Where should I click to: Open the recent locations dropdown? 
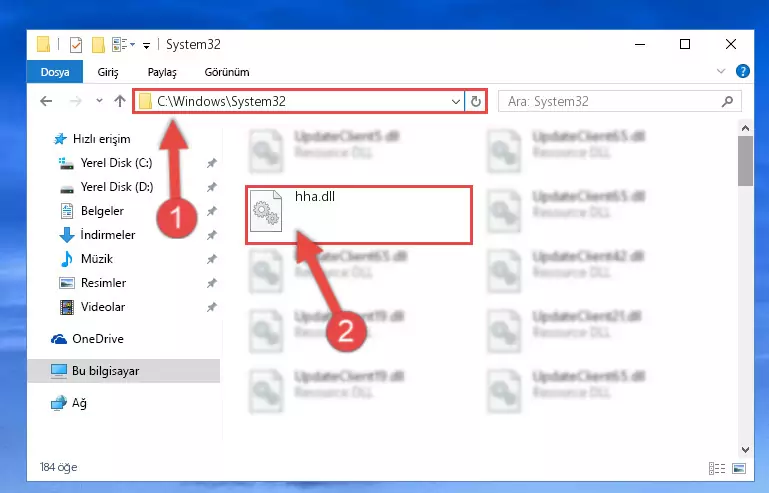coord(99,101)
